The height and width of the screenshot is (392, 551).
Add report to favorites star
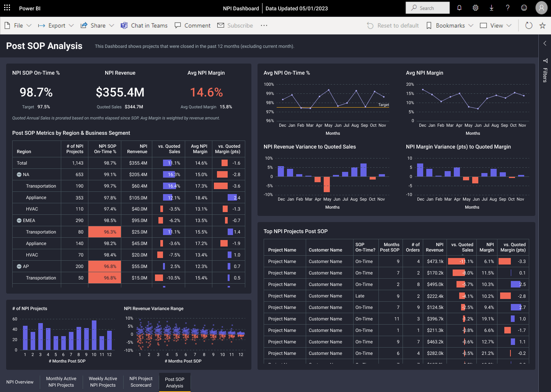[x=543, y=26]
